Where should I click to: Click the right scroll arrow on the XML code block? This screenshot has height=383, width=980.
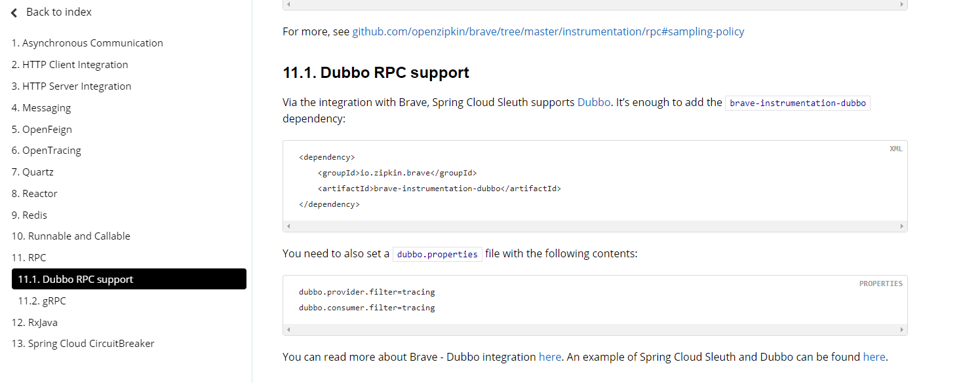click(x=901, y=226)
